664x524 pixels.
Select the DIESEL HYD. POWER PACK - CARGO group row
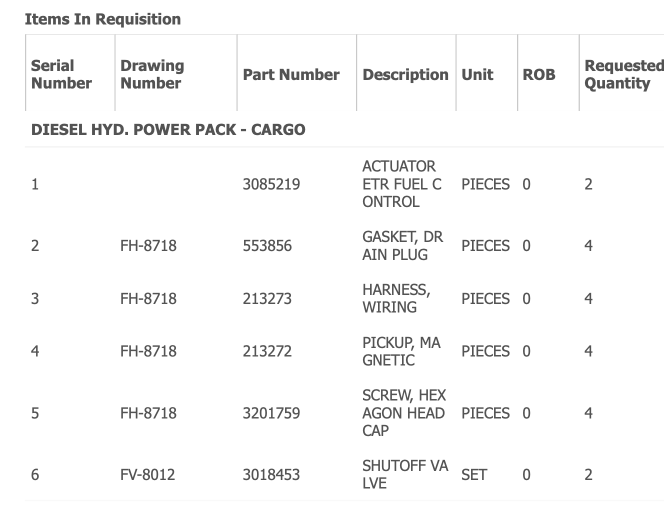coord(168,130)
